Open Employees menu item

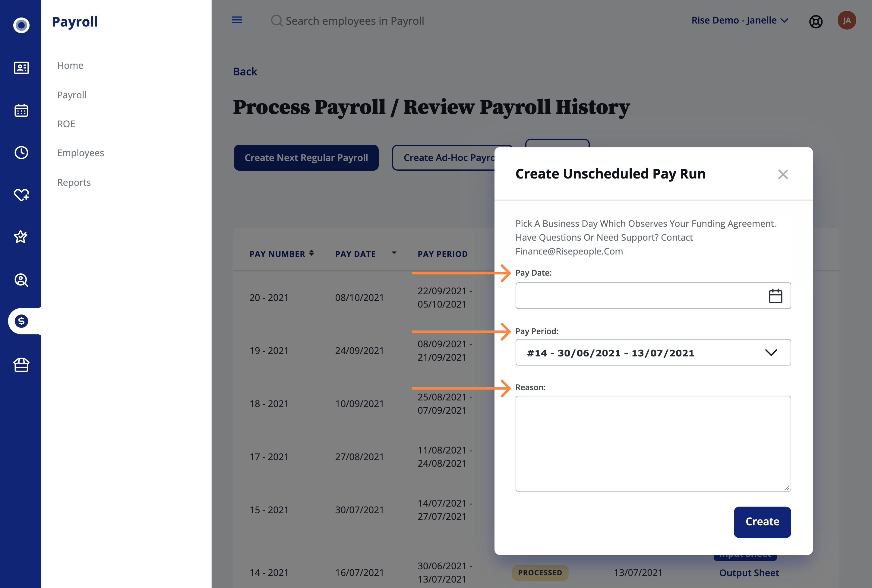tap(81, 153)
